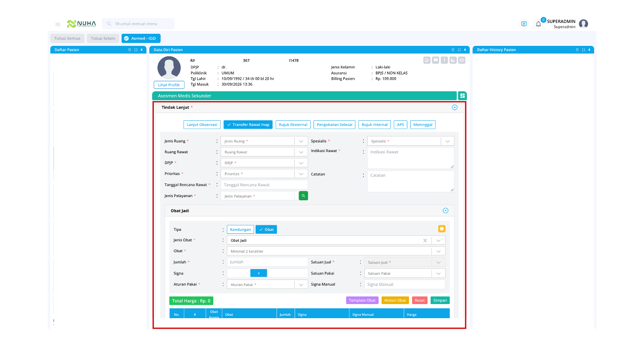Toggle Transfer Rawat Inap option

point(248,125)
